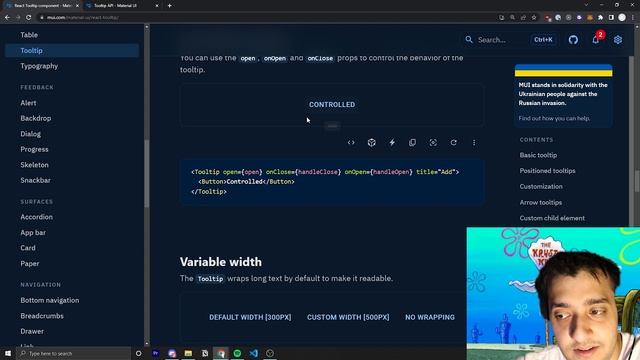Click the Variable width heading
This screenshot has height=360, width=640.
[x=221, y=262]
